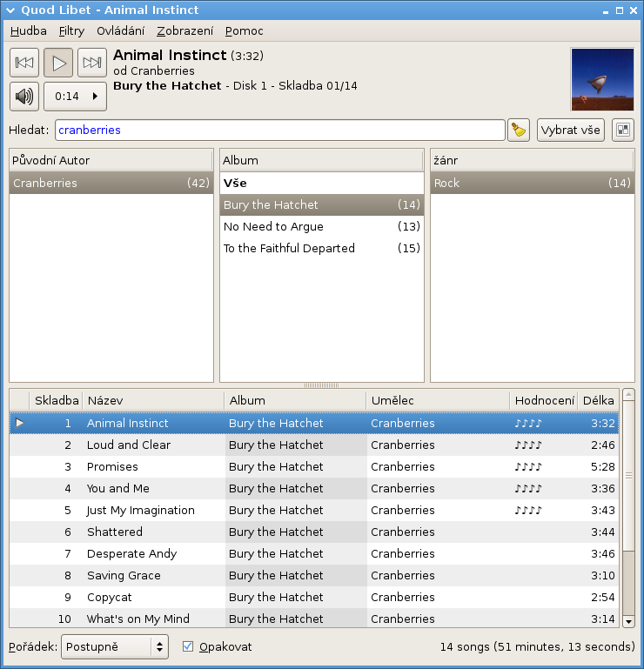Click the song list scrollbar down arrow
The height and width of the screenshot is (669, 644).
pyautogui.click(x=628, y=622)
